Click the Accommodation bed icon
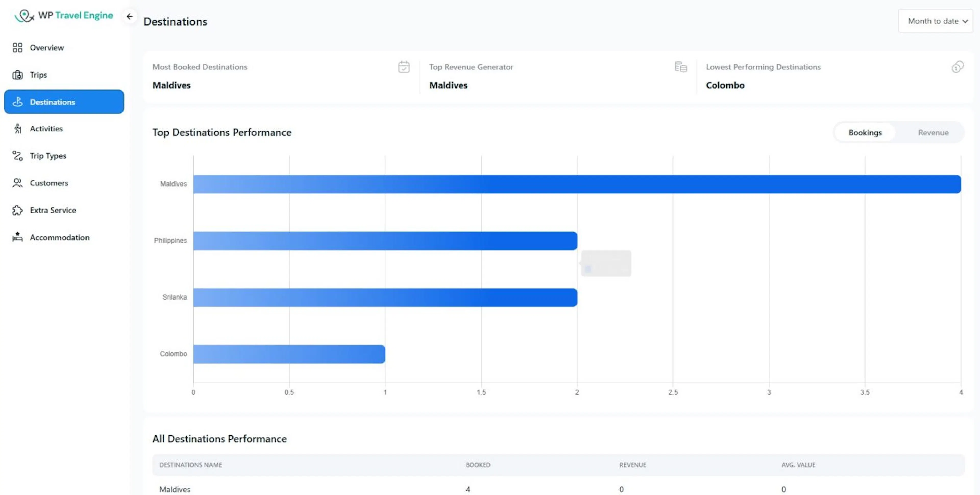980x495 pixels. pos(18,237)
